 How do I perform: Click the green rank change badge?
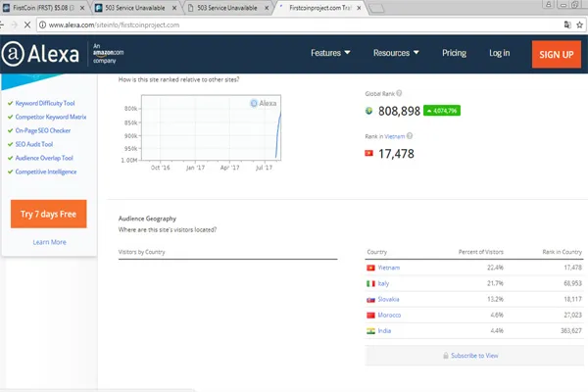[x=442, y=111]
